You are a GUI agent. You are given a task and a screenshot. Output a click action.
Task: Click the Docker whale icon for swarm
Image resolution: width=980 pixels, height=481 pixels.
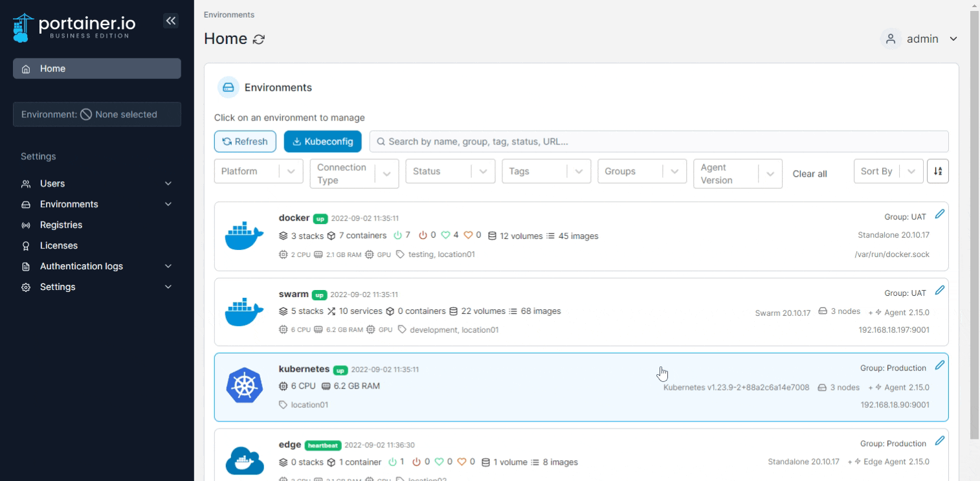point(244,312)
